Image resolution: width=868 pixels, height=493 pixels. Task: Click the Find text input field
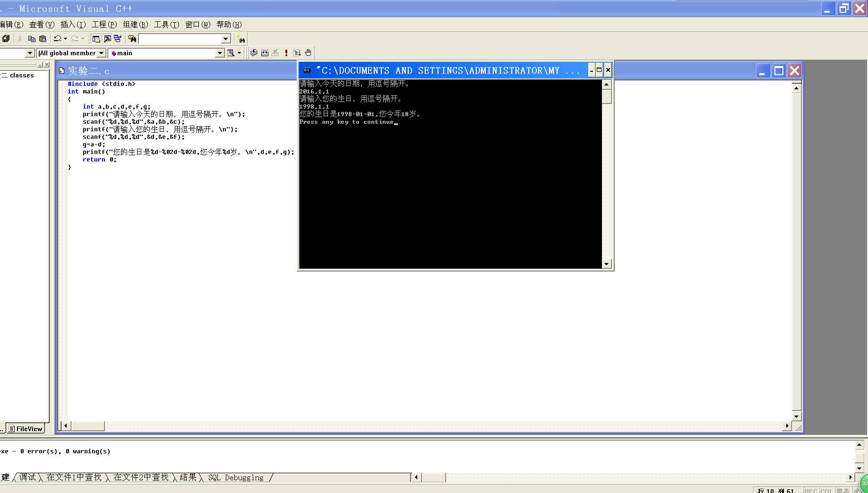(x=180, y=39)
